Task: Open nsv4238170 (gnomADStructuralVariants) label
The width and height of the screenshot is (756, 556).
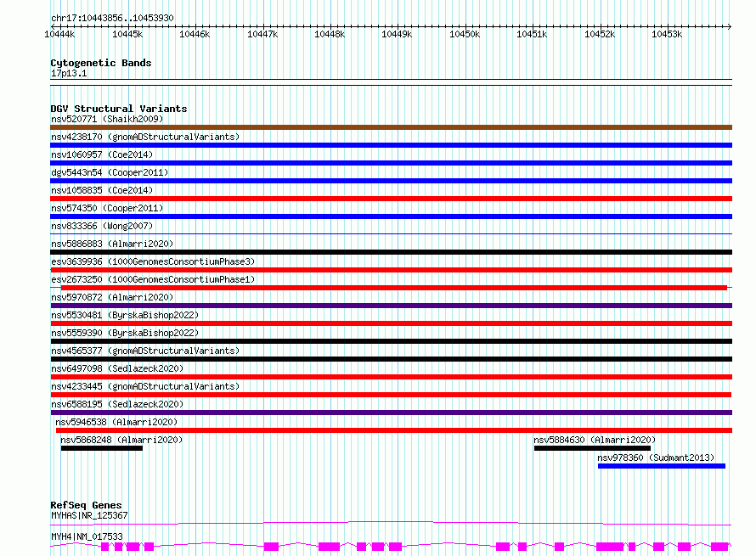Action: coord(145,137)
